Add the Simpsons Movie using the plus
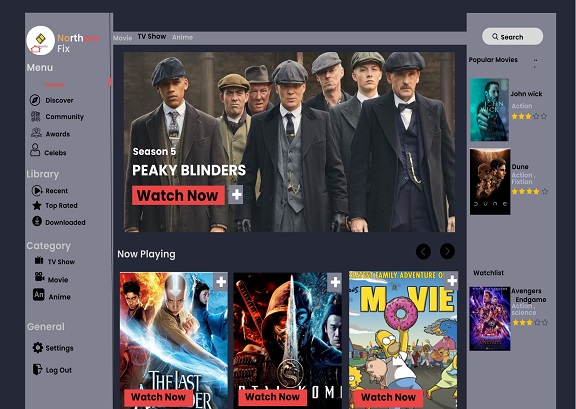Screen dimensions: 576x409 [451, 281]
